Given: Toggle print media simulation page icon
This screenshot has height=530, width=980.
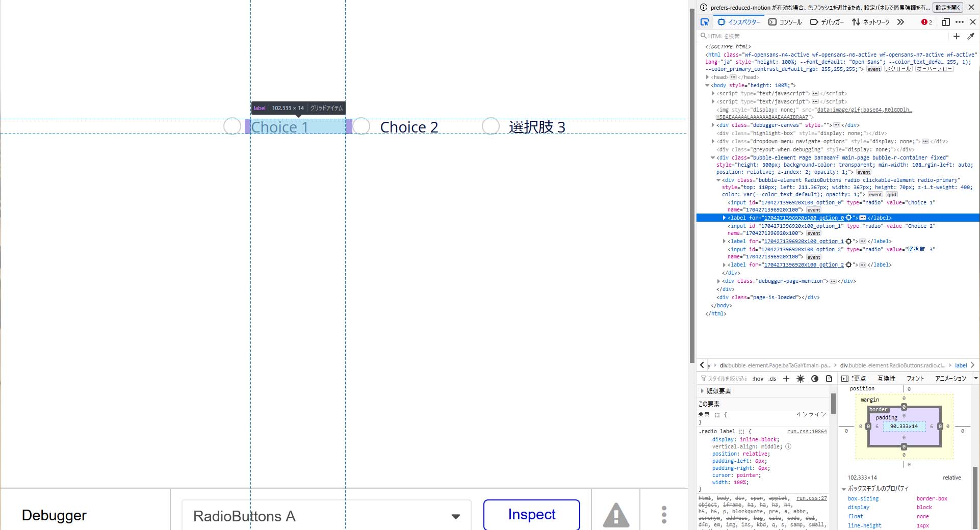Looking at the screenshot, I should click(829, 379).
